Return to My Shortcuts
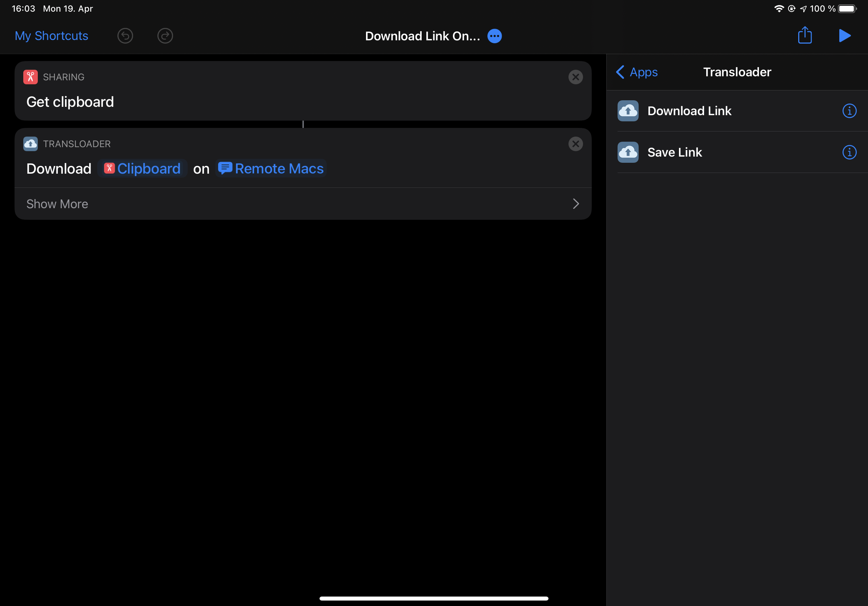The height and width of the screenshot is (606, 868). [51, 36]
